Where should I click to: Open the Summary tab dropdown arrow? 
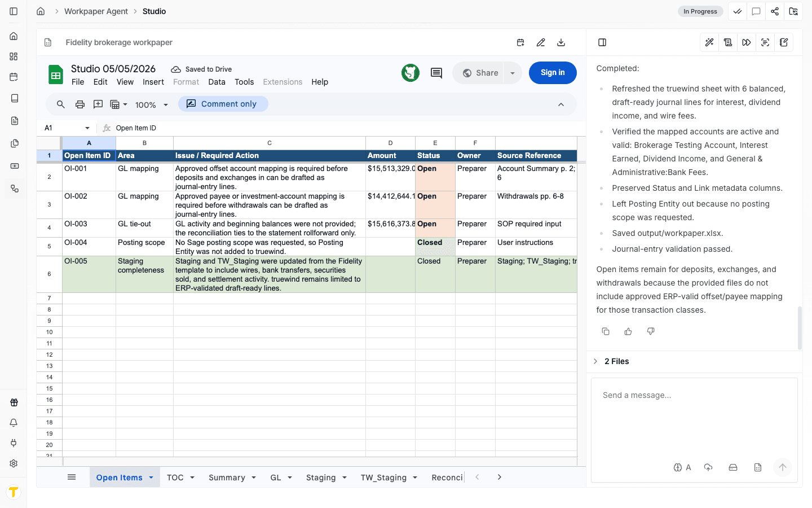click(x=254, y=478)
